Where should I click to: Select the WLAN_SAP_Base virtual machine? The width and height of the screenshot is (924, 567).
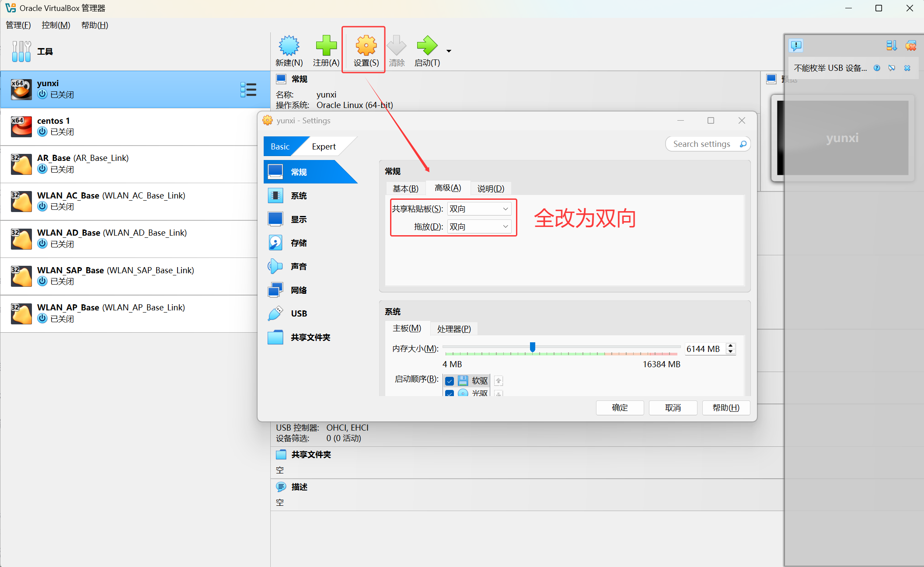click(129, 276)
